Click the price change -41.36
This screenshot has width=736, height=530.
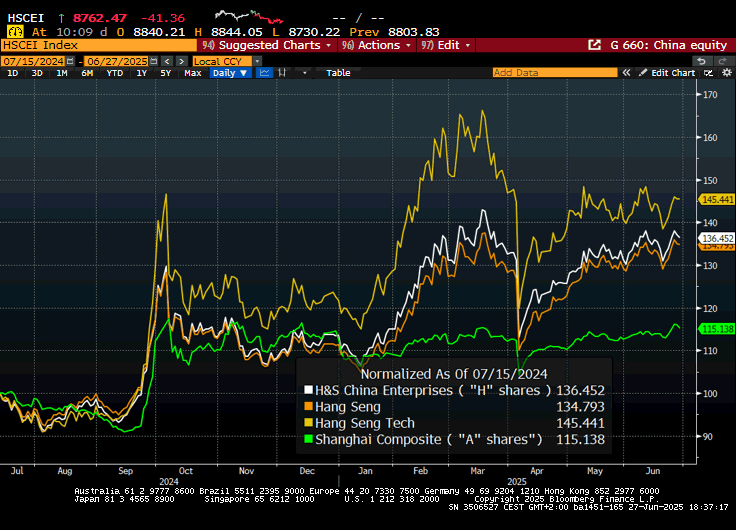(163, 18)
